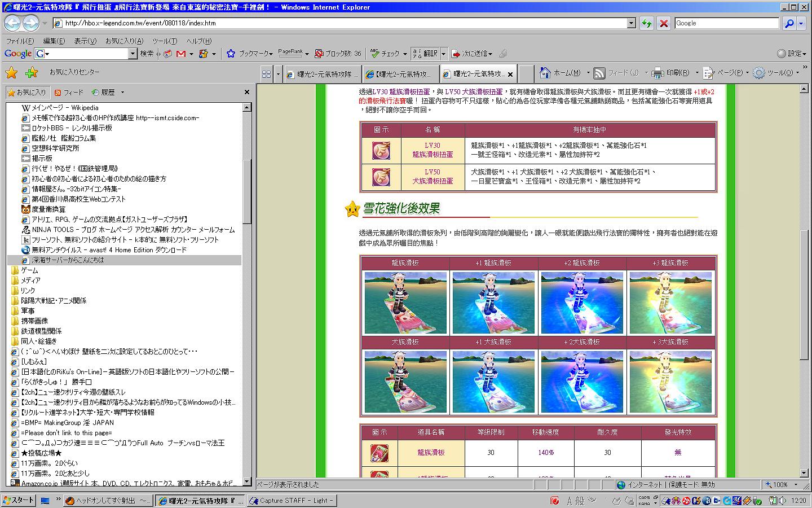Click the new tab button
The image size is (812, 508).
tap(526, 74)
